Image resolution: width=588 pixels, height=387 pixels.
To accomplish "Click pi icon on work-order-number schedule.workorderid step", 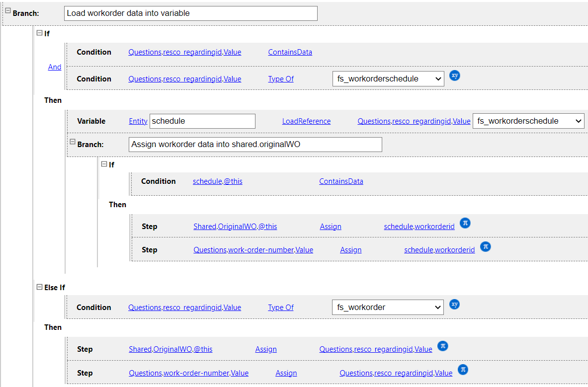I will [485, 246].
